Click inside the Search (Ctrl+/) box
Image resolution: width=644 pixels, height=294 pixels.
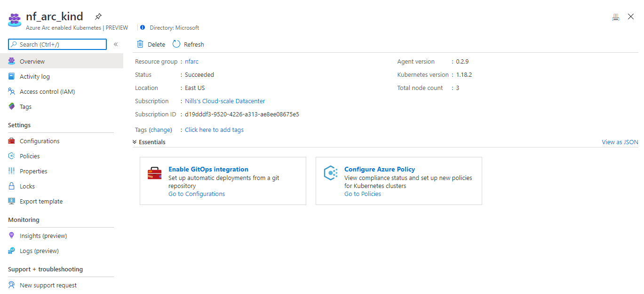click(x=57, y=44)
